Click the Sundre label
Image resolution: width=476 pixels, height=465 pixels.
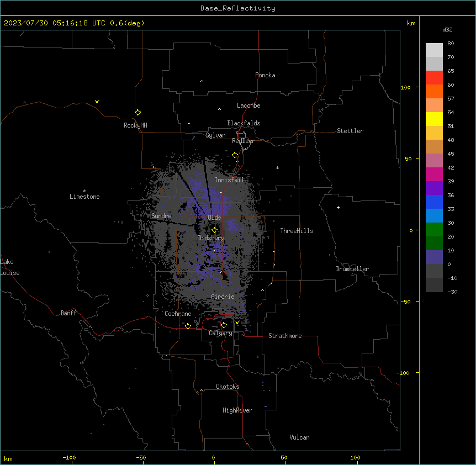(161, 216)
